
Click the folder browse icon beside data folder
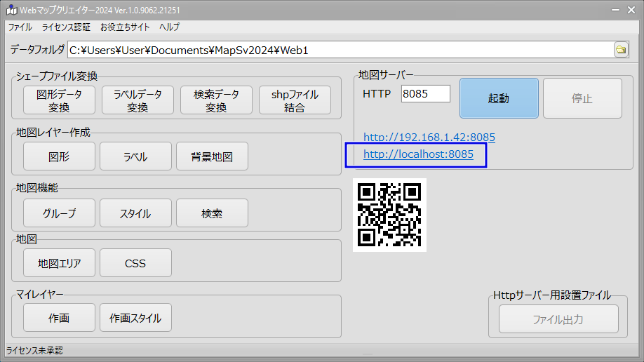pyautogui.click(x=621, y=50)
